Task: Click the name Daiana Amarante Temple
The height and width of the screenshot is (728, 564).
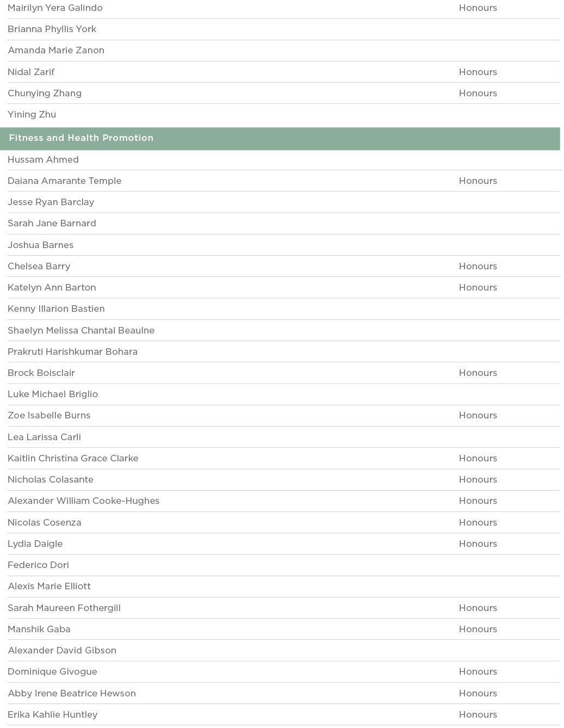Action: pyautogui.click(x=64, y=181)
